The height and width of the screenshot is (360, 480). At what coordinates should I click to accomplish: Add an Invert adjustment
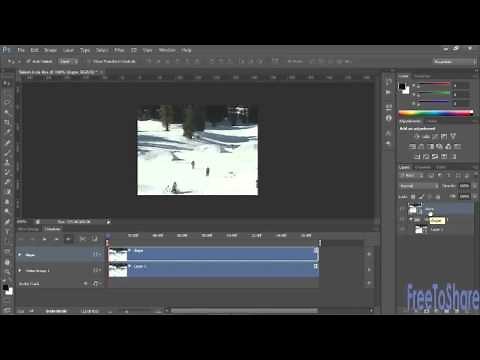click(x=417, y=156)
